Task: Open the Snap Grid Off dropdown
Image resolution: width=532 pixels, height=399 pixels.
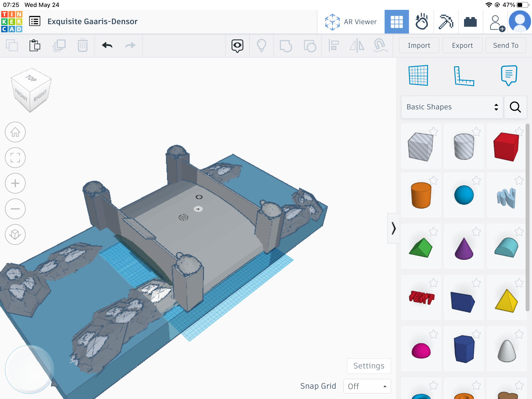Action: click(367, 386)
